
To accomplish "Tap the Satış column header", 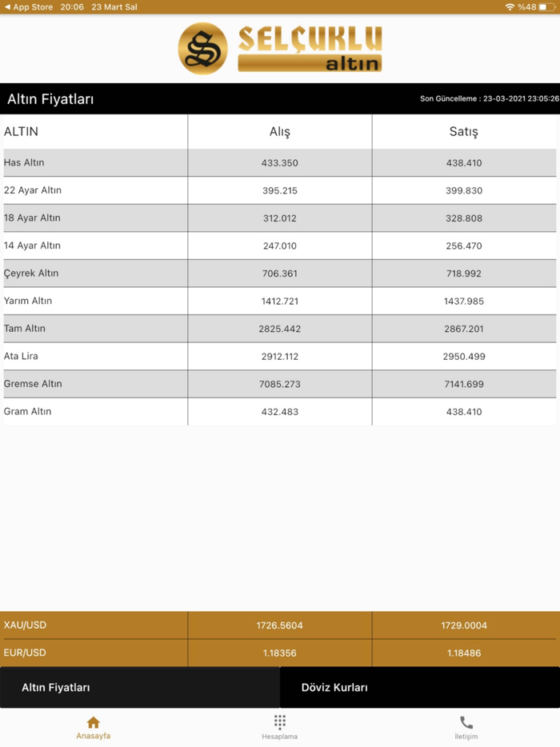I will coord(464,132).
